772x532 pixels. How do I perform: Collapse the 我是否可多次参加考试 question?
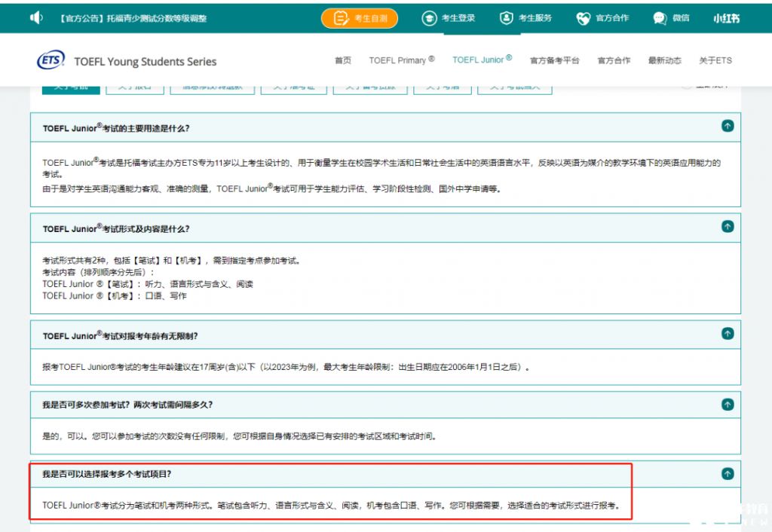728,405
